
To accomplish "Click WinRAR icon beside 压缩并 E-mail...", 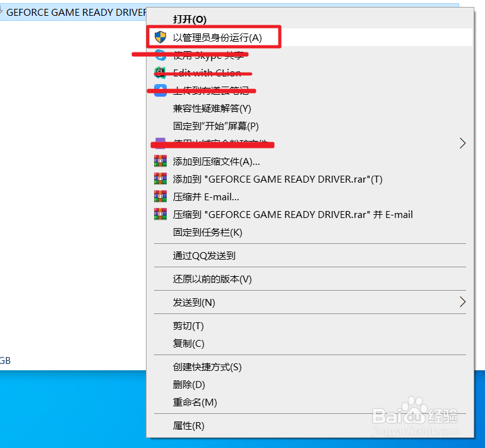I will pyautogui.click(x=160, y=197).
